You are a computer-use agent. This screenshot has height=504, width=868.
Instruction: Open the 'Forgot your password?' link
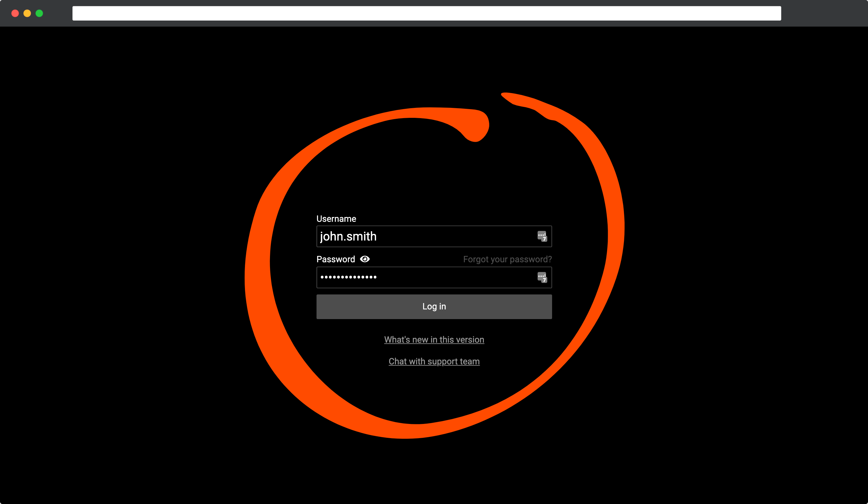tap(507, 260)
